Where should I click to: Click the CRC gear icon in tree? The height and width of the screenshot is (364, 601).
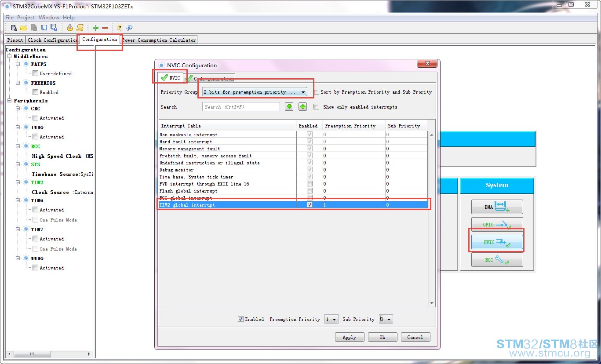tap(26, 108)
